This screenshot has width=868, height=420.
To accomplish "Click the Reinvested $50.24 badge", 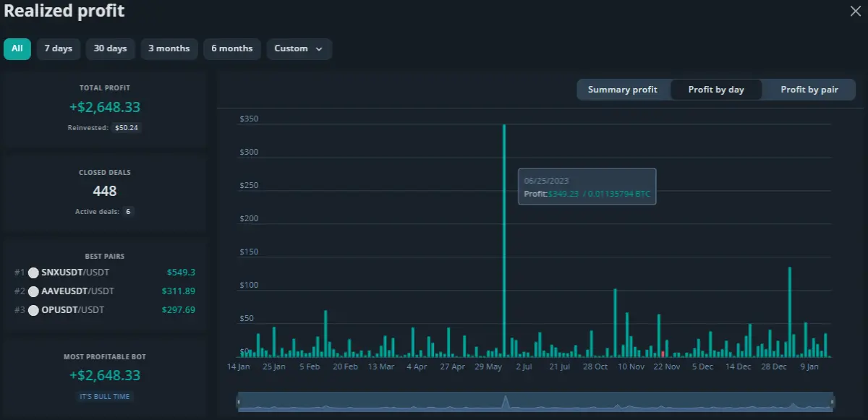I will pos(126,127).
